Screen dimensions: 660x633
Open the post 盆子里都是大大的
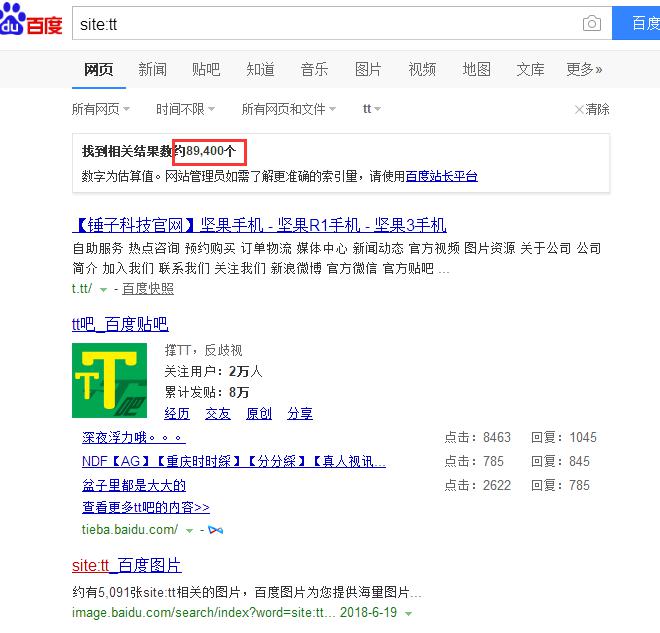[134, 485]
